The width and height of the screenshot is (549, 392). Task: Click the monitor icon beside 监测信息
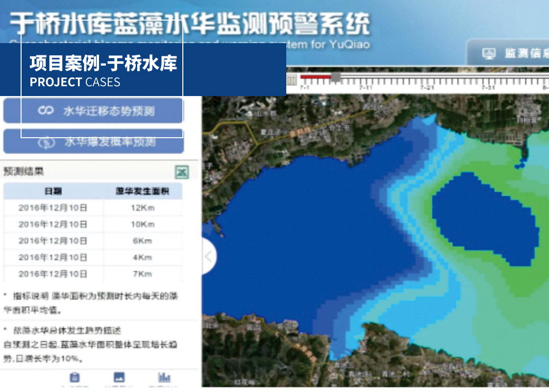(489, 53)
